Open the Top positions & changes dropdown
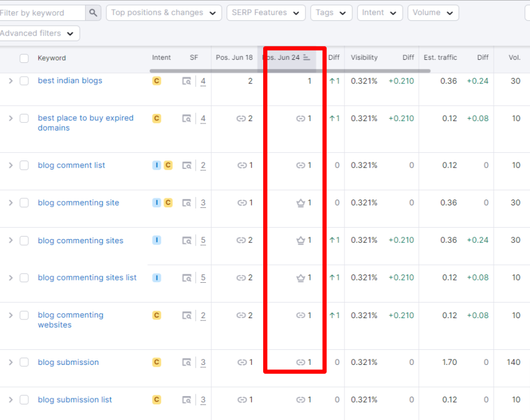Image resolution: width=530 pixels, height=420 pixels. (x=164, y=13)
